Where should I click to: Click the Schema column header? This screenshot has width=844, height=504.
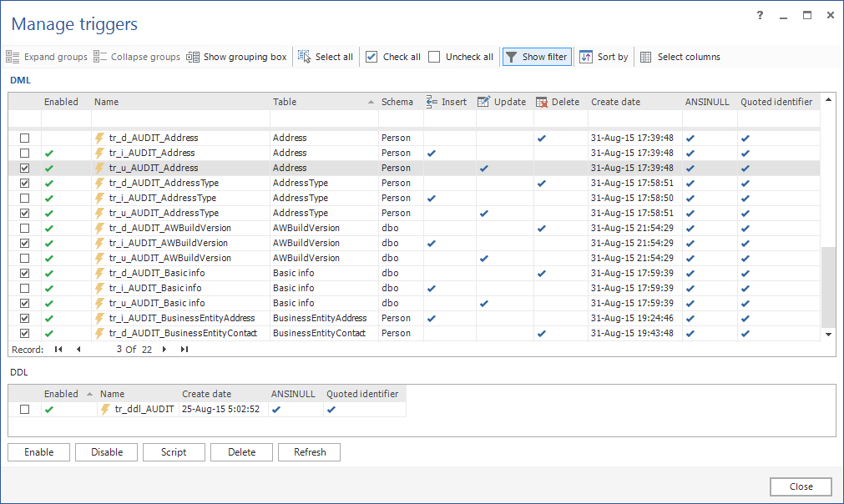click(401, 102)
